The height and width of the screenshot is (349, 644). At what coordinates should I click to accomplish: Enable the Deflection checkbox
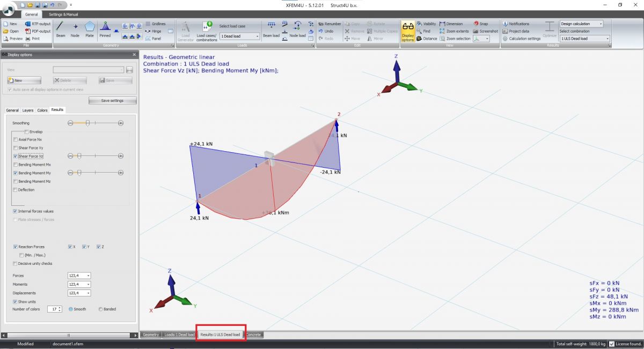15,190
